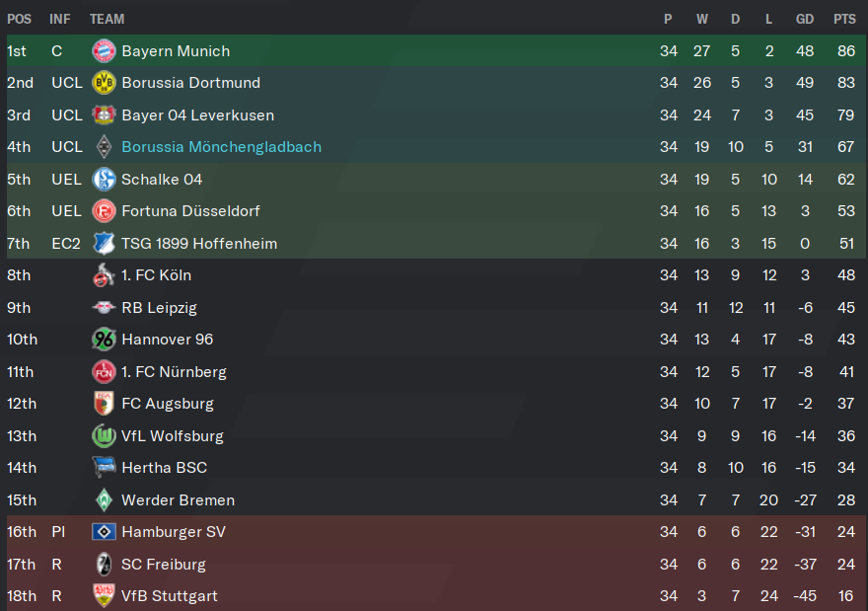Screen dimensions: 868x611
Task: Open the 1. FC Köln team page
Action: pyautogui.click(x=156, y=275)
